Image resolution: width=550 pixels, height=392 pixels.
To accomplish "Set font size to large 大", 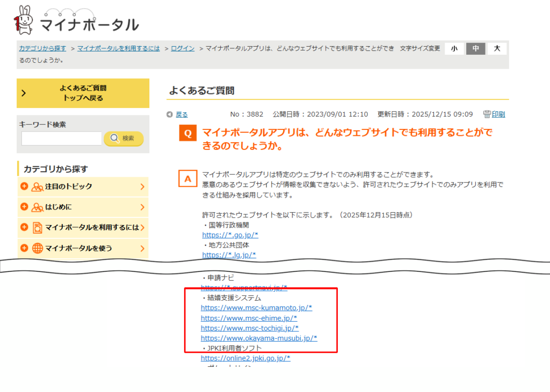I will pos(497,49).
